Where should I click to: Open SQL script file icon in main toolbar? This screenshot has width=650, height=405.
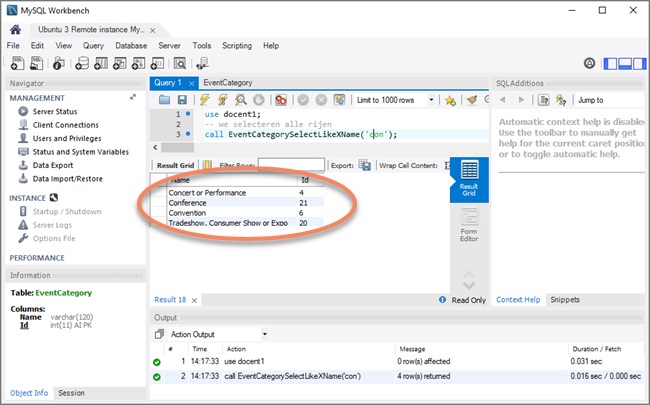(36, 63)
